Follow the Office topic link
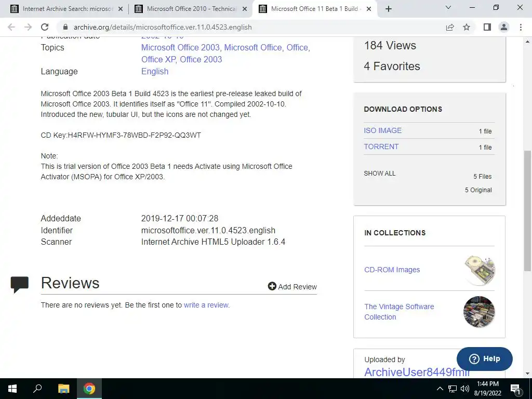The height and width of the screenshot is (399, 532). tap(297, 47)
